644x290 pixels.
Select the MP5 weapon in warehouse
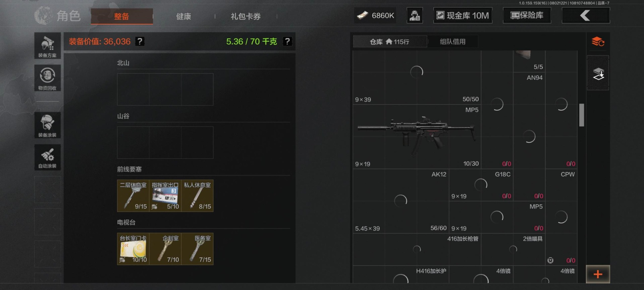coord(417,137)
